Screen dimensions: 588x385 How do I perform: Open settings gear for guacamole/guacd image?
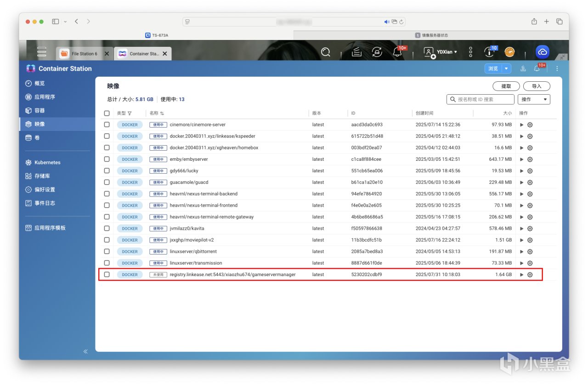(x=530, y=182)
